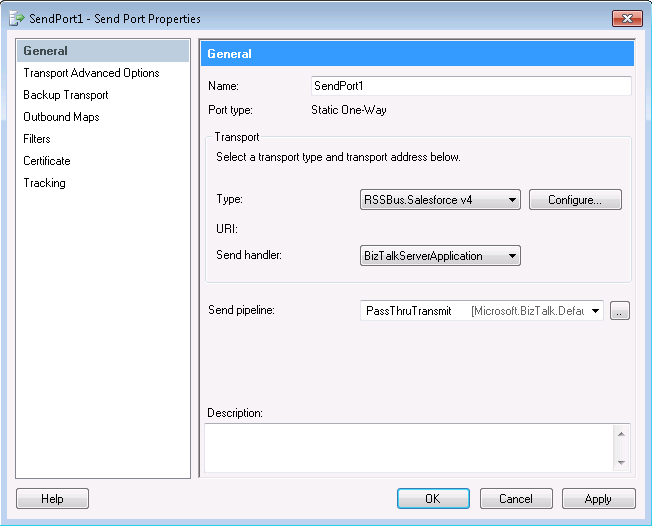Select General in the left pane
Image resolution: width=652 pixels, height=526 pixels.
click(x=46, y=51)
